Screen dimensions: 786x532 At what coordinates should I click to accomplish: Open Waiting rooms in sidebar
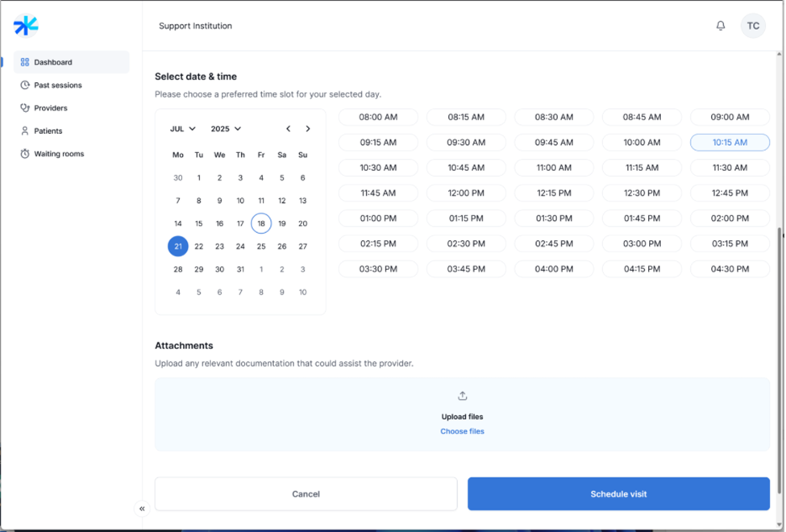tap(58, 154)
